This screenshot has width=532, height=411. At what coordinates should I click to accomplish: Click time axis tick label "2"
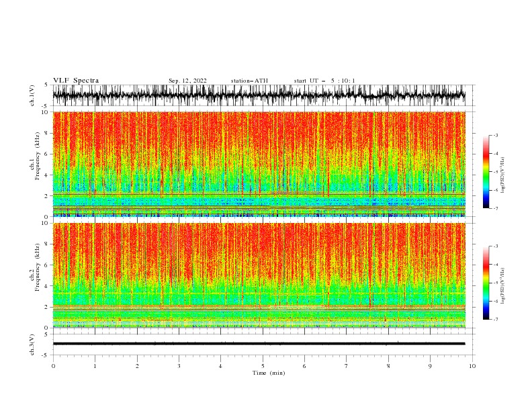[137, 366]
